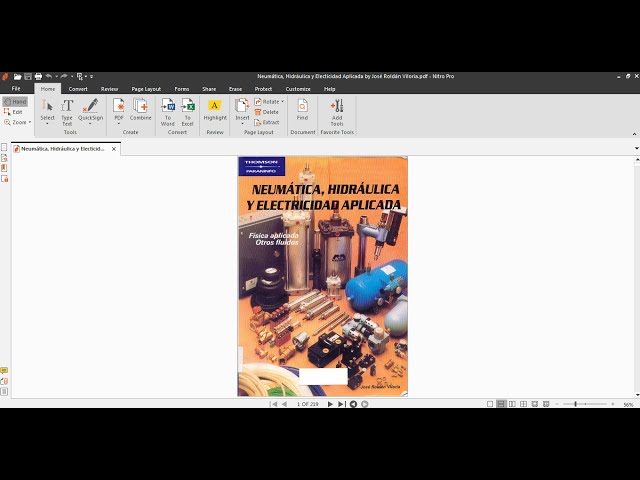Collapse the ribbon using chevron arrow

(634, 134)
